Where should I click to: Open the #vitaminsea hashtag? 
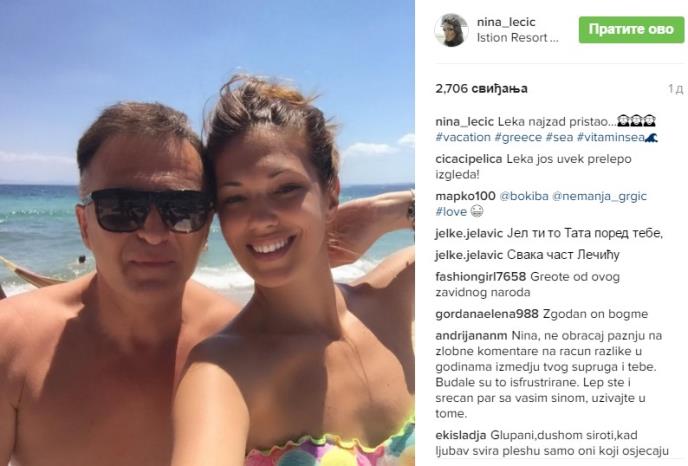click(x=611, y=137)
